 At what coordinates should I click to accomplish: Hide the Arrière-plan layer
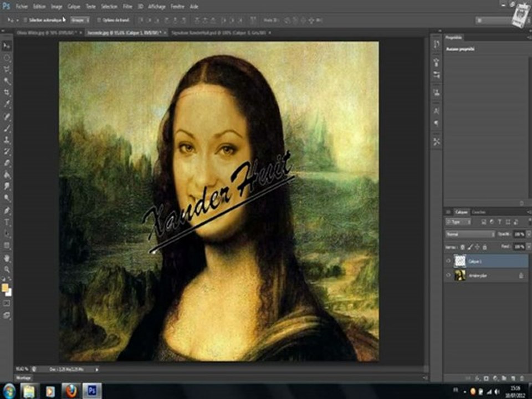(448, 275)
